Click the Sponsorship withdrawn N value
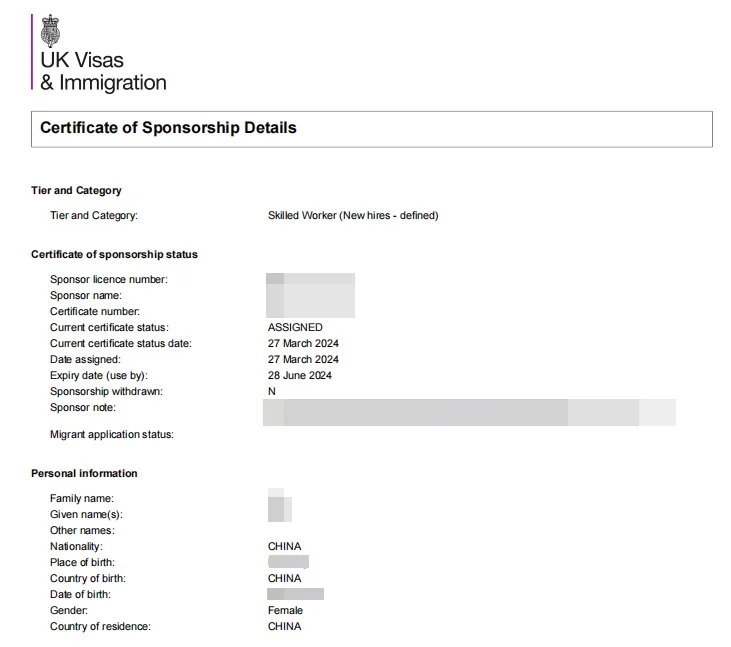731x647 pixels. [272, 392]
